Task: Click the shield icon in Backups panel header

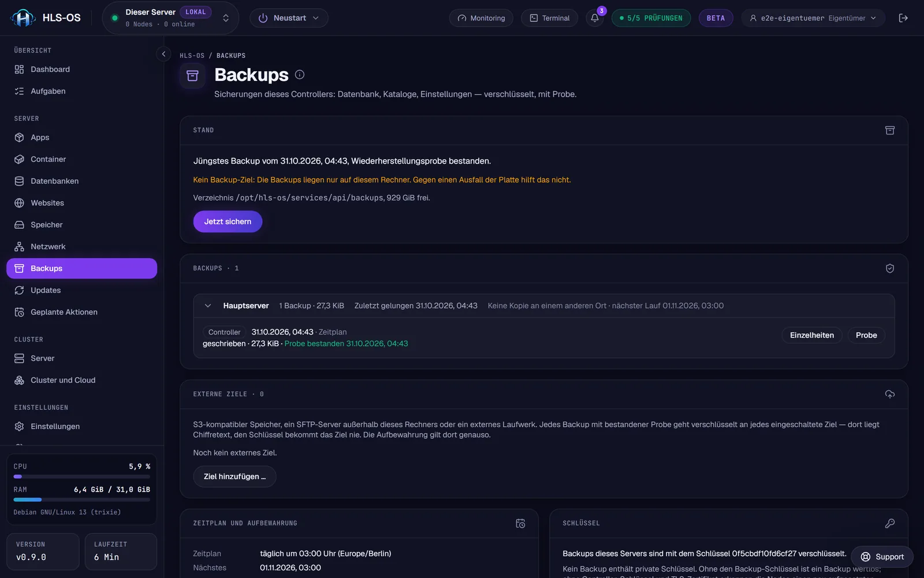Action: pyautogui.click(x=890, y=268)
